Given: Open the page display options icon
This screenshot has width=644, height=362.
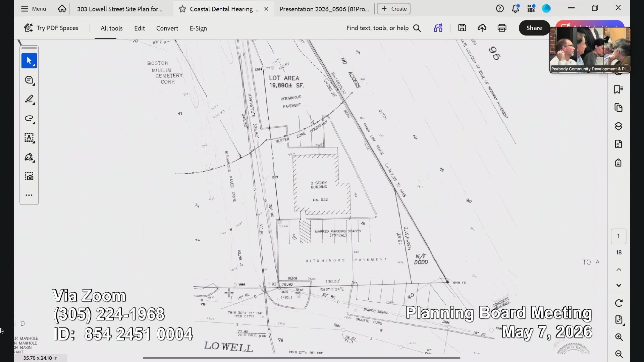Looking at the screenshot, I should point(619,320).
